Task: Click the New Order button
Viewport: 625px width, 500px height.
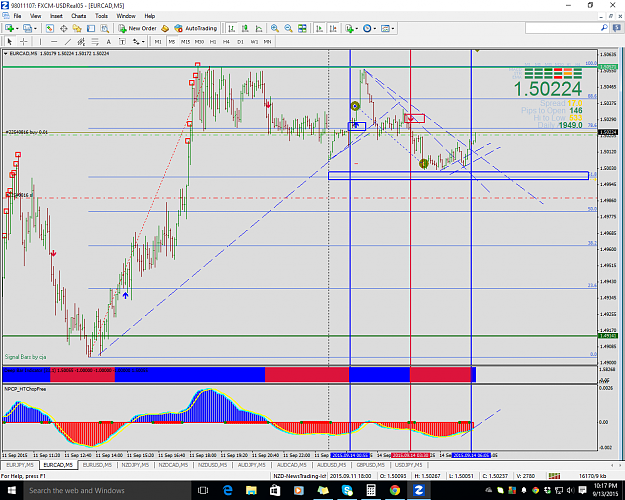Action: (138, 28)
